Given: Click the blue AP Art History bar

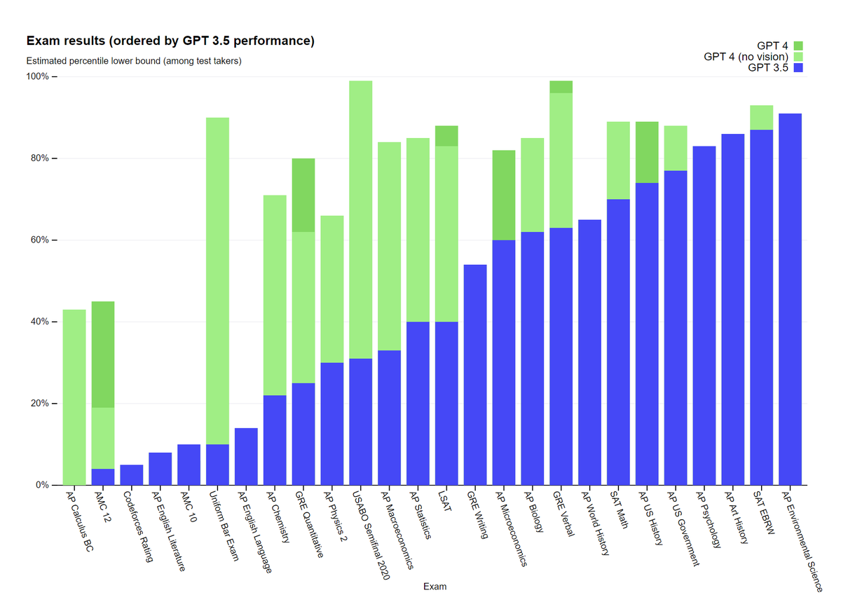Looking at the screenshot, I should point(733,309).
